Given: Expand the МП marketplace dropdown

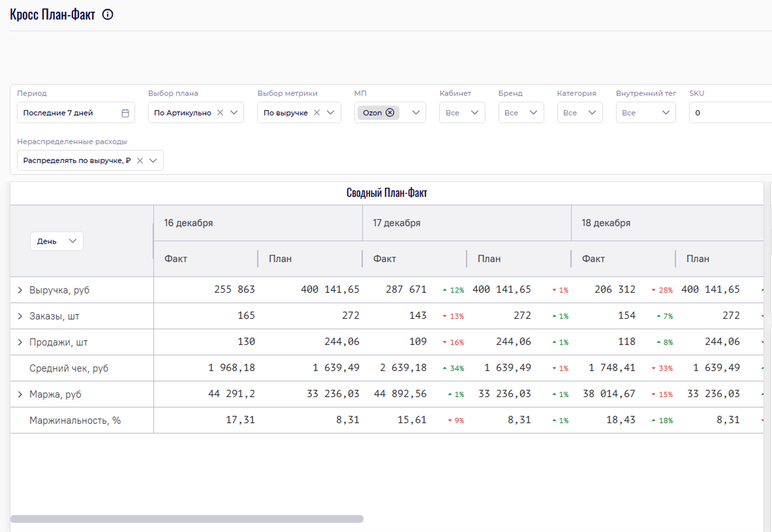Looking at the screenshot, I should tap(416, 113).
